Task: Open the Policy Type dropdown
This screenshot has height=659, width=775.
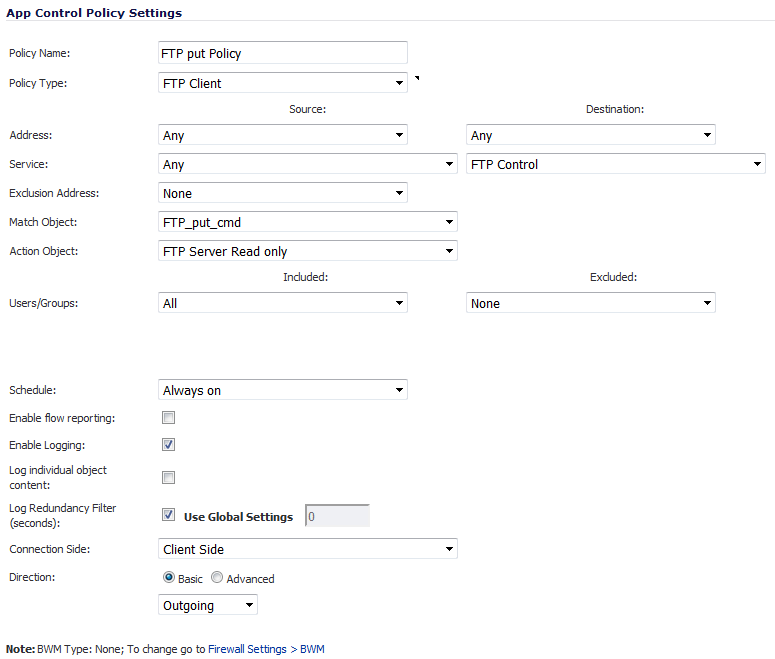Action: pos(283,83)
